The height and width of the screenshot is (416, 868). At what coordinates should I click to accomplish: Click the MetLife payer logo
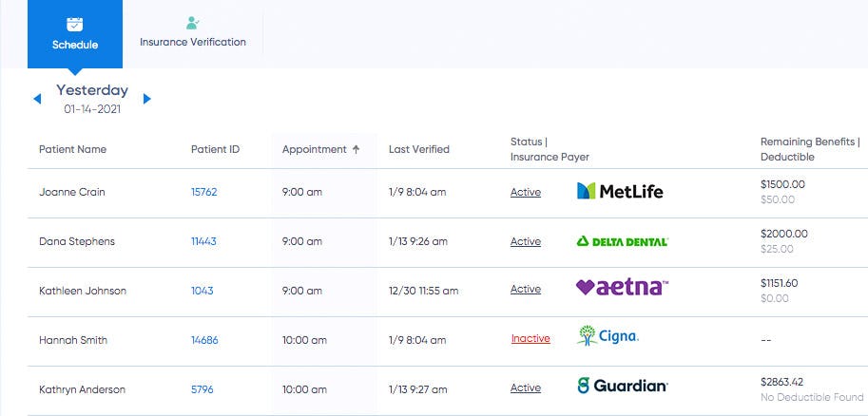point(620,191)
